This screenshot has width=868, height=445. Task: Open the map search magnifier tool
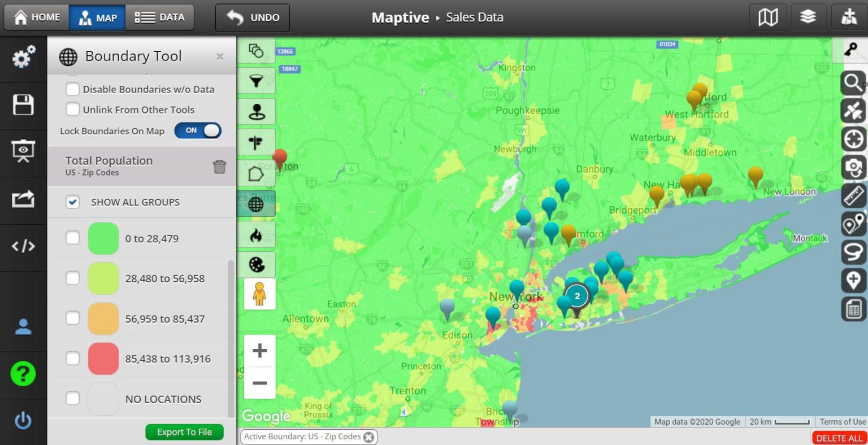[x=853, y=82]
